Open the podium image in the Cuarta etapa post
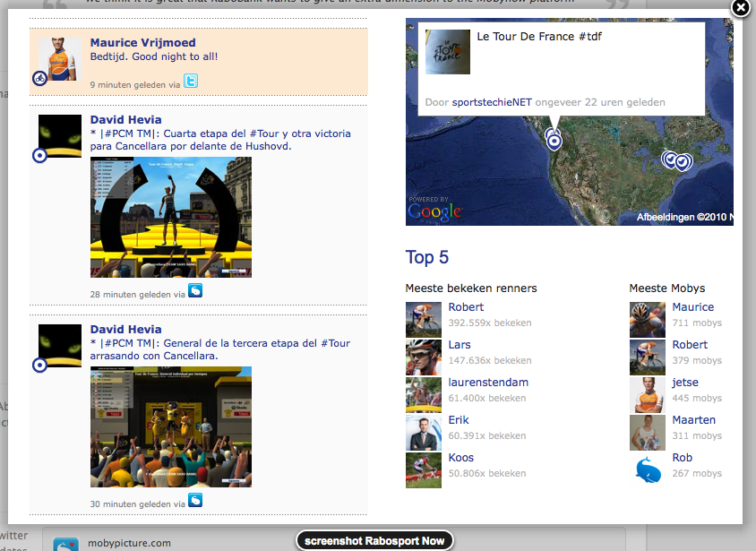Viewport: 756px width, 551px height. pos(170,218)
